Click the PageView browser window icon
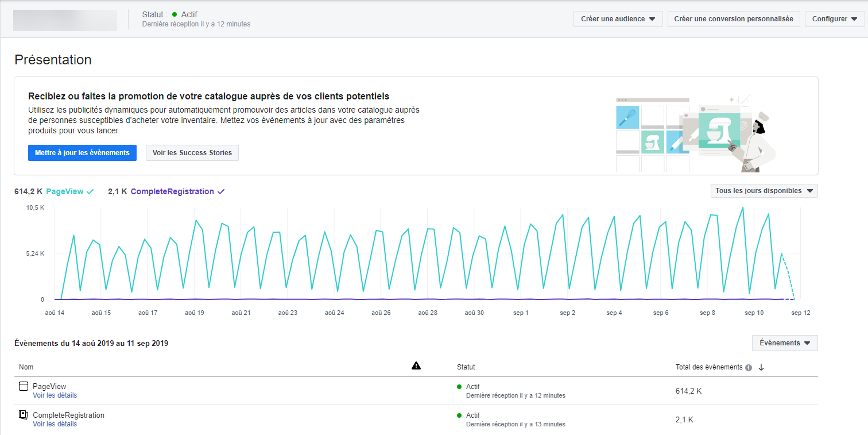The height and width of the screenshot is (435, 868). [x=24, y=386]
